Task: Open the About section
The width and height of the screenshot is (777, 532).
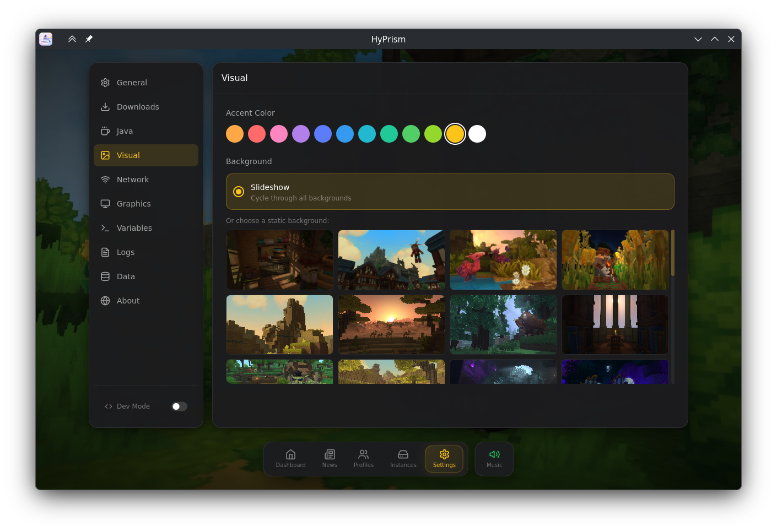Action: 146,301
